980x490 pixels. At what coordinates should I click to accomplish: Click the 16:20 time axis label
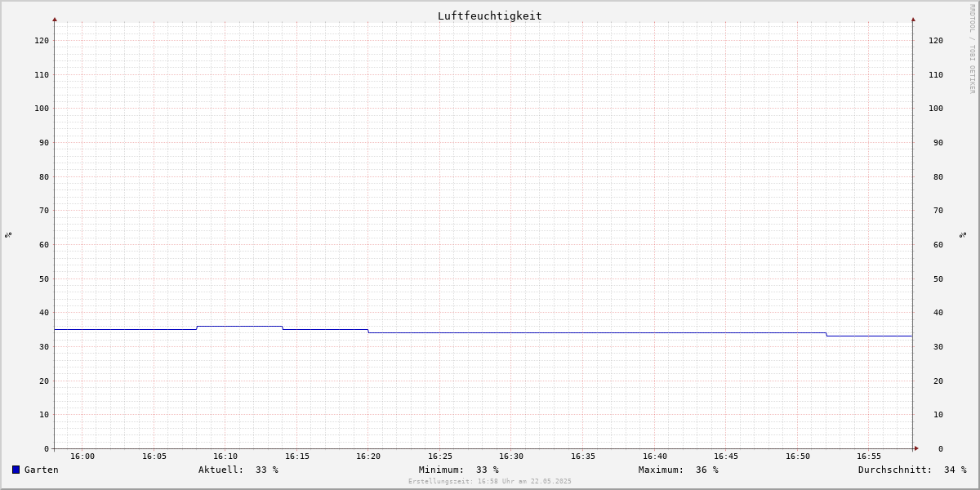(368, 457)
